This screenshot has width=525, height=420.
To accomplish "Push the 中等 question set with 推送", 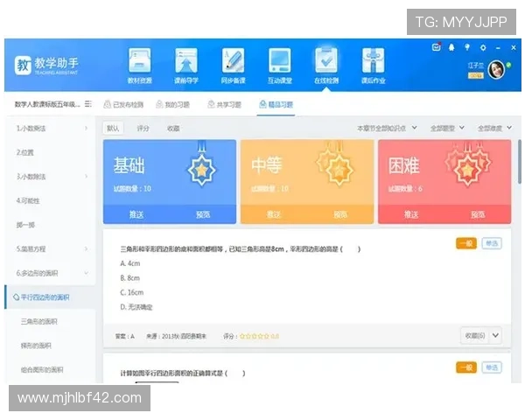I will [274, 214].
